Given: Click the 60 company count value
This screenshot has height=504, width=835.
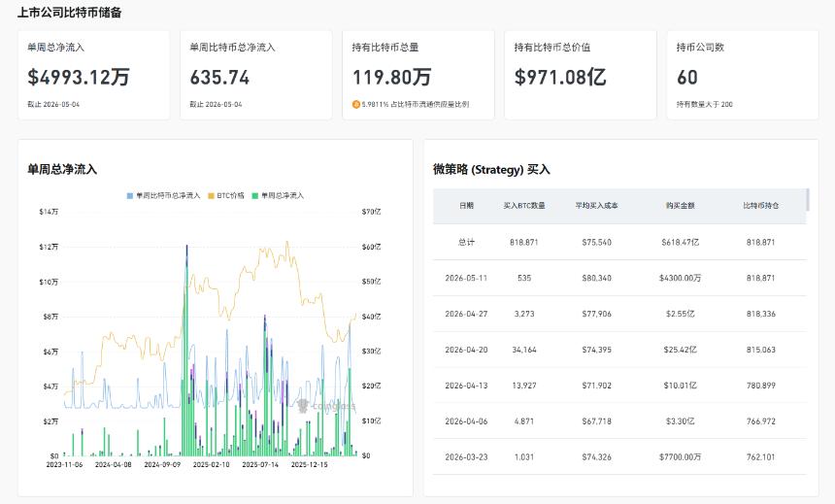Looking at the screenshot, I should tap(687, 78).
